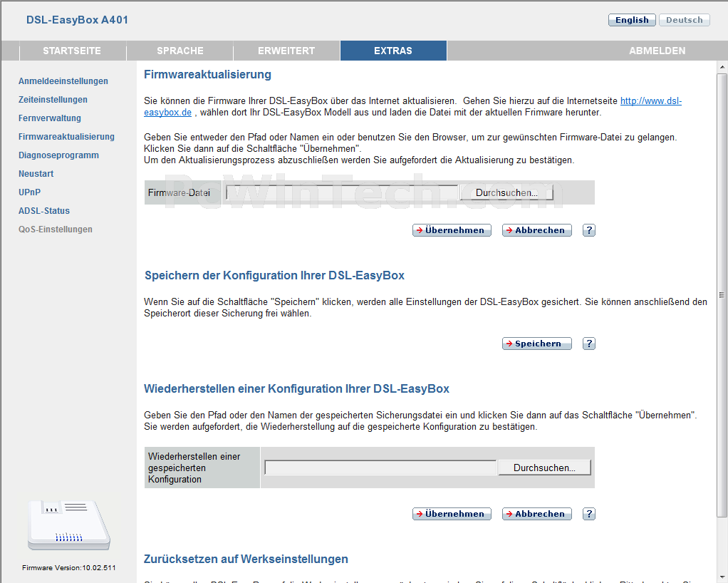Cancel configuration restore with Abbrechen

[x=536, y=514]
